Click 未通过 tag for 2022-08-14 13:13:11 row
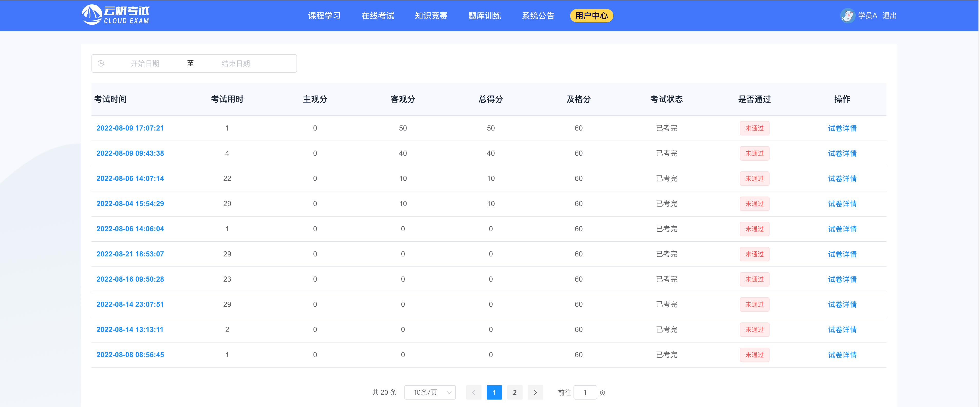This screenshot has height=407, width=980. (x=754, y=329)
